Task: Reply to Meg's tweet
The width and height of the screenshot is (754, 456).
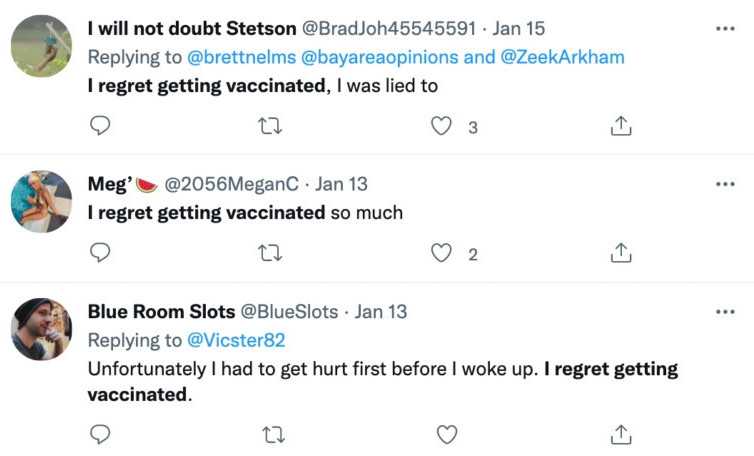Action: coord(100,253)
